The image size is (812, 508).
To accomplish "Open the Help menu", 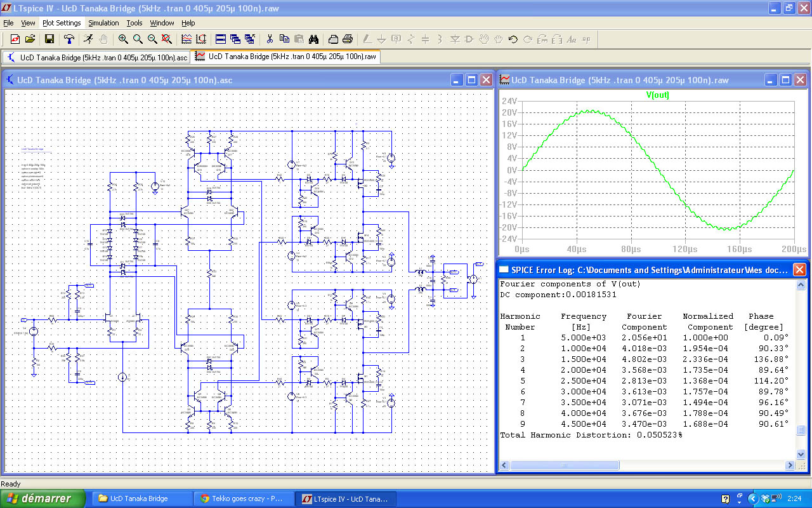I will (x=188, y=23).
